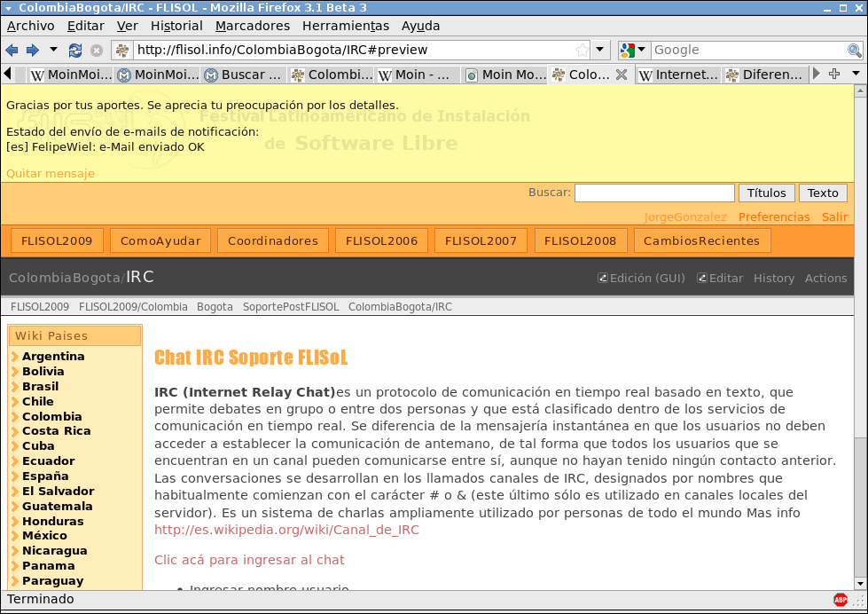List all tabs dropdown arrow
868x614 pixels.
click(856, 75)
